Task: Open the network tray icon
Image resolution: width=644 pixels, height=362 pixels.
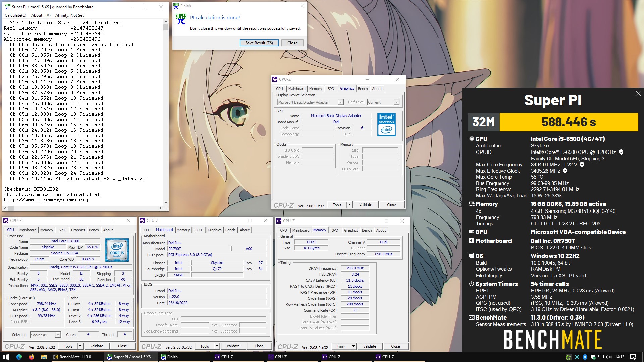Action: pyautogui.click(x=601, y=357)
